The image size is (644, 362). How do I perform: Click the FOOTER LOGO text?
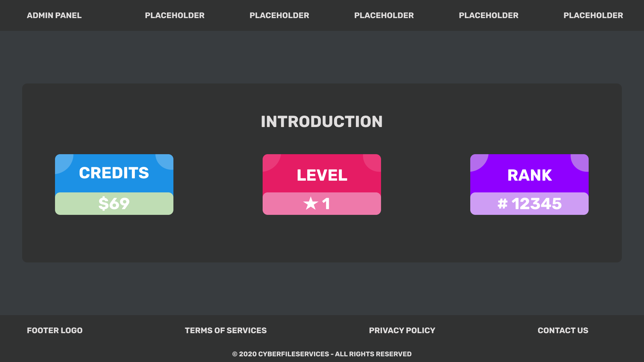(55, 330)
